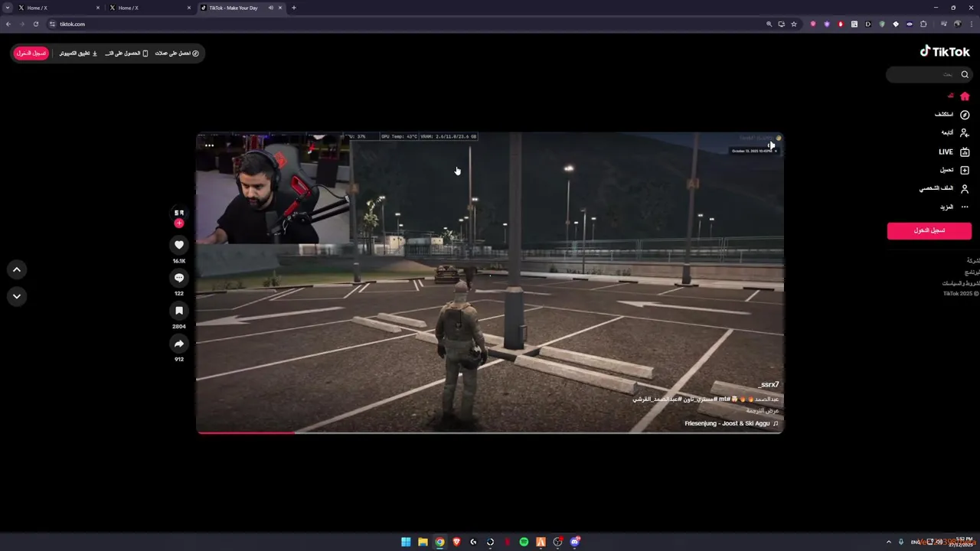Viewport: 980px width, 551px height.
Task: Click the Chrome icon in the taskbar
Action: click(x=439, y=542)
